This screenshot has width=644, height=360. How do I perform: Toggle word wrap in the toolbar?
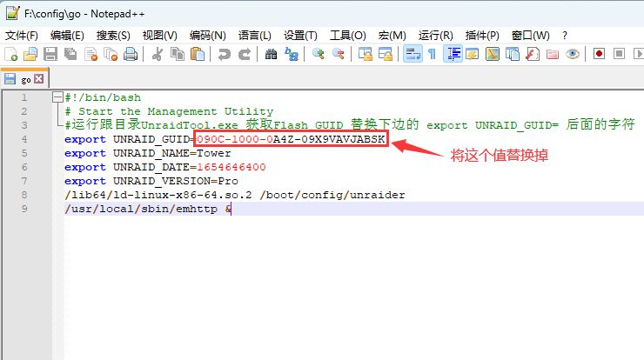pos(412,54)
